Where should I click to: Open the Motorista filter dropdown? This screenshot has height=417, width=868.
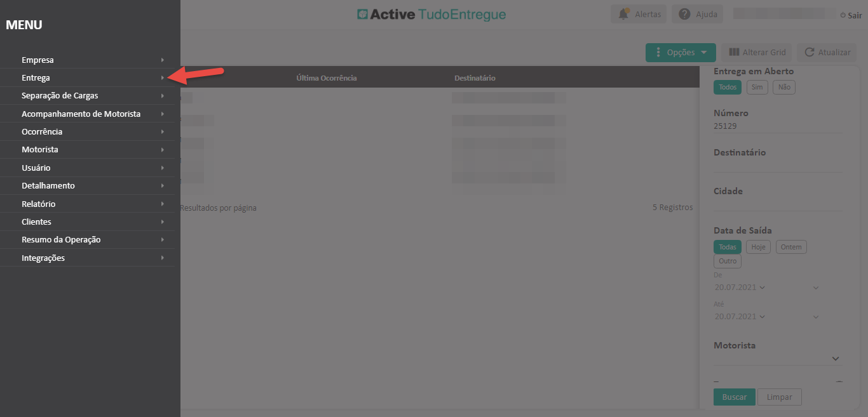coord(835,359)
